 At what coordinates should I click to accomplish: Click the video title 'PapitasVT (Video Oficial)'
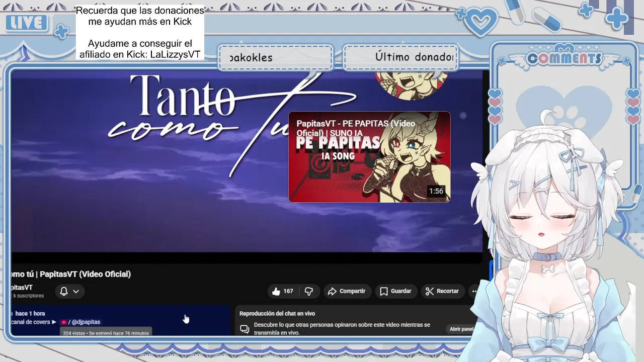[x=85, y=274]
